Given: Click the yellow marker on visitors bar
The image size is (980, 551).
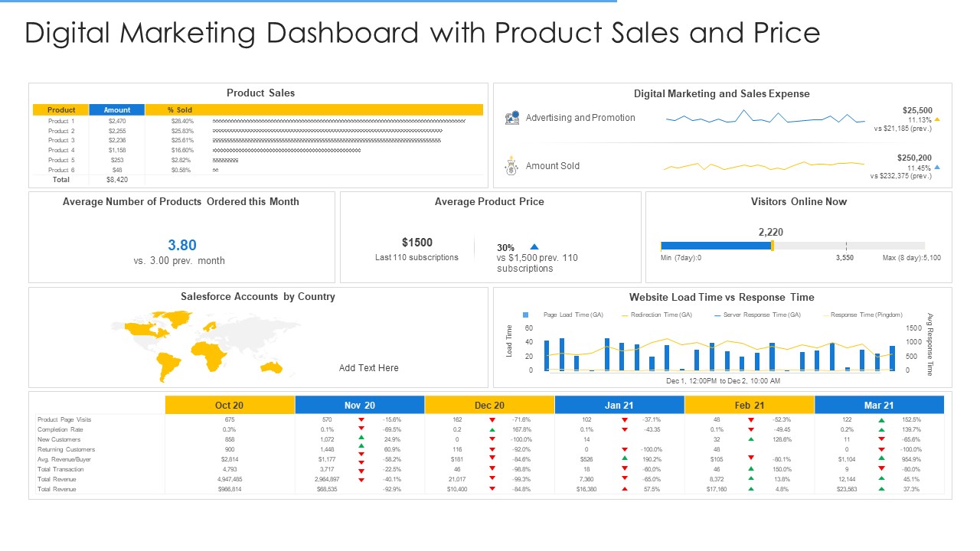Looking at the screenshot, I should [773, 246].
